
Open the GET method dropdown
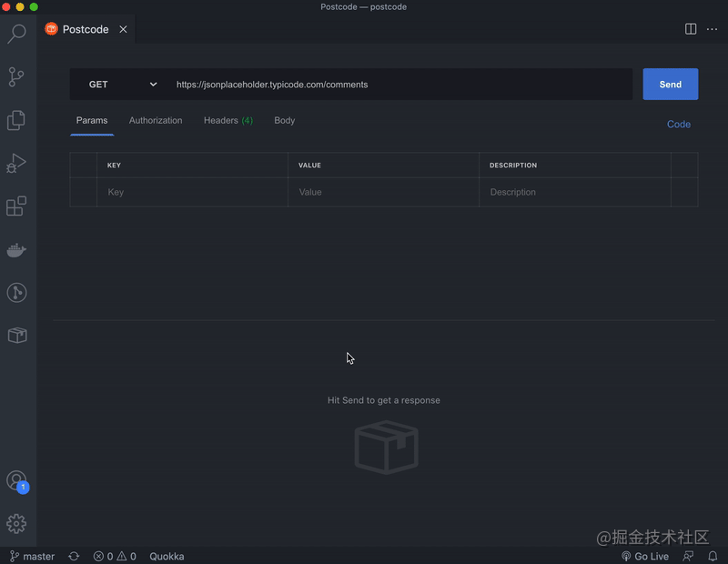click(118, 84)
